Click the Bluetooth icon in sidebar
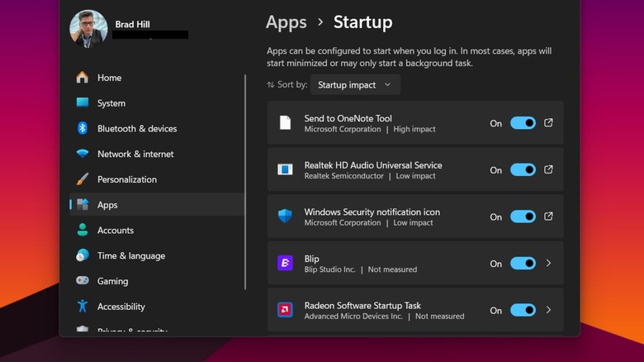Screen dimensions: 644x362 click(82, 128)
